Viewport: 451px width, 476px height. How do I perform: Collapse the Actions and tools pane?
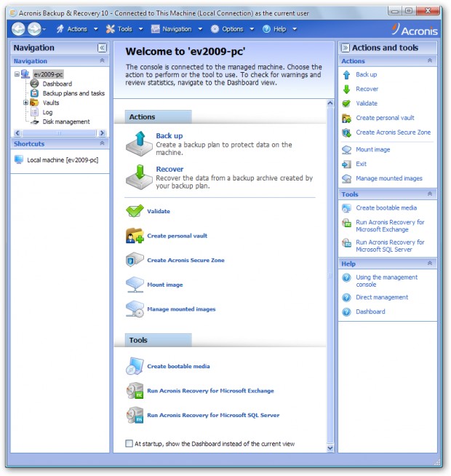[345, 47]
